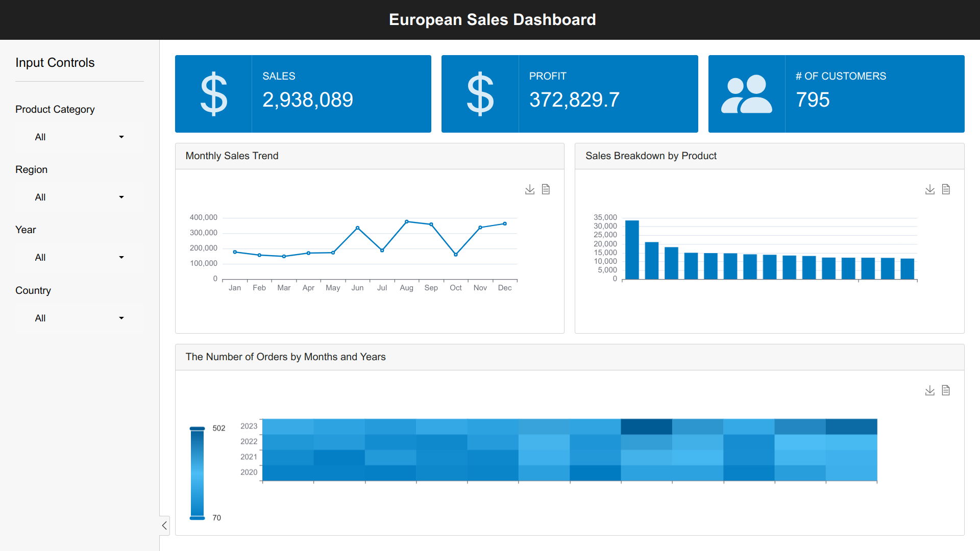
Task: Open the Year dropdown
Action: 79,257
